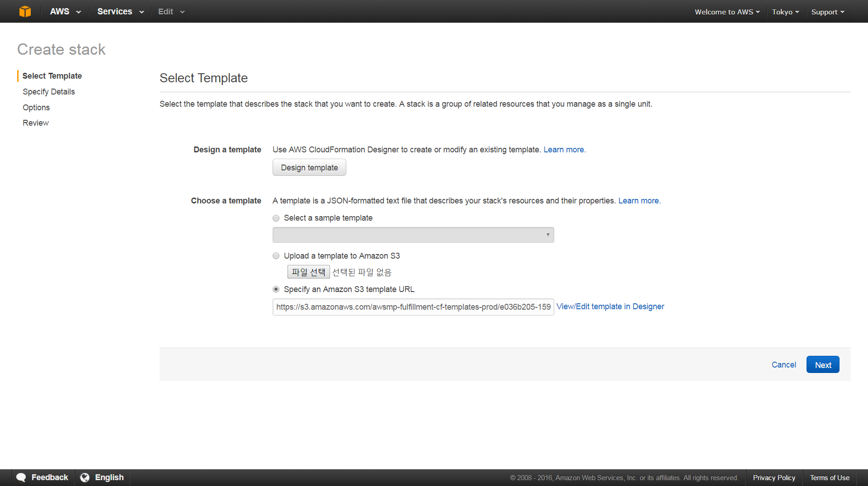Click the 파일 선택 file chooser button

[308, 272]
